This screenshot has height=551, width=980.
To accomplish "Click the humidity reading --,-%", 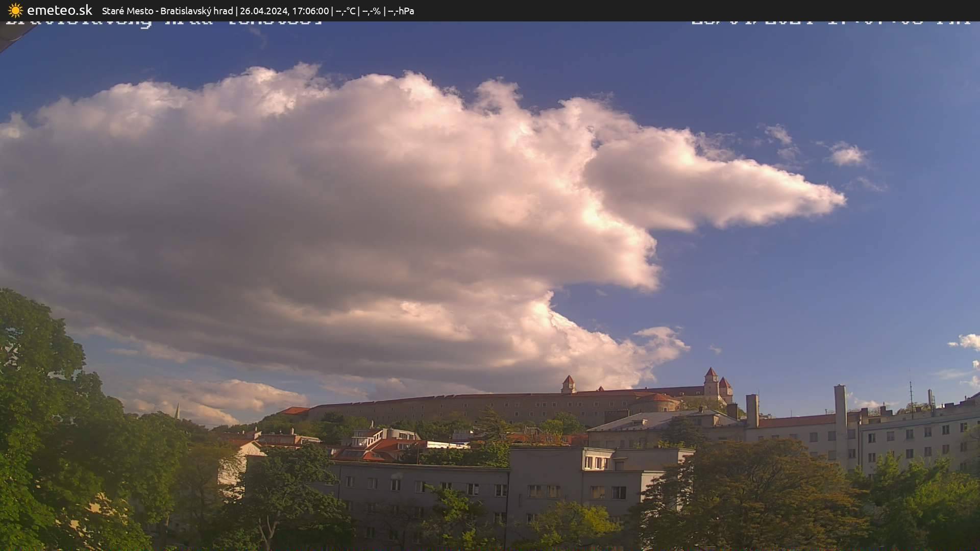I will pyautogui.click(x=372, y=10).
